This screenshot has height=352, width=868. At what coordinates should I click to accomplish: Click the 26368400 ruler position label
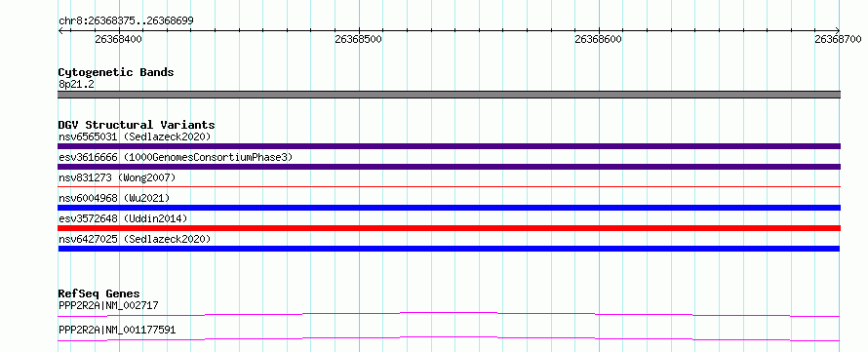pyautogui.click(x=118, y=39)
